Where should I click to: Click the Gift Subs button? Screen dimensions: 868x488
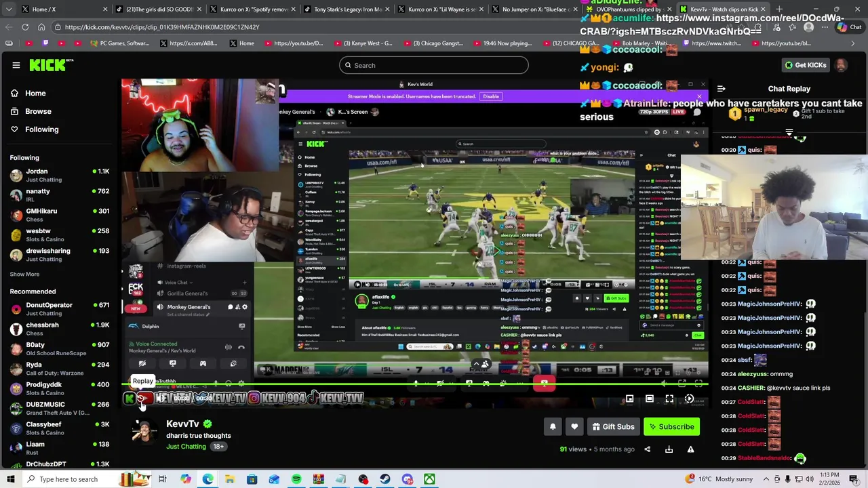613,426
